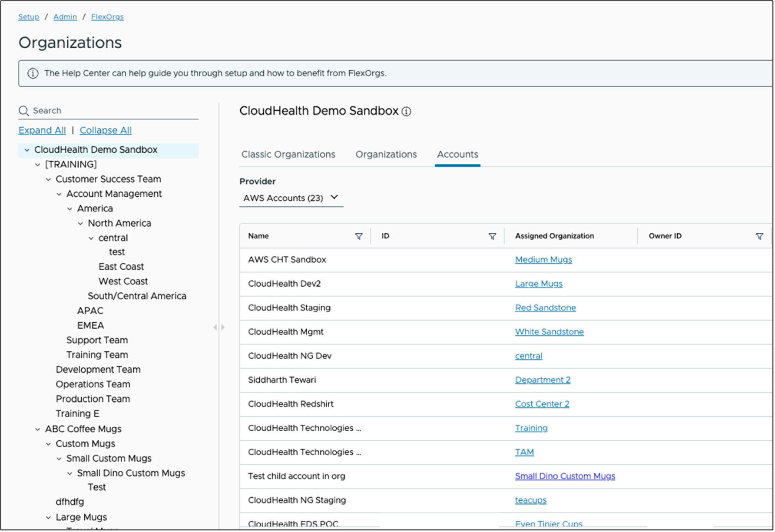
Task: Click the ID column filter icon
Action: point(492,236)
